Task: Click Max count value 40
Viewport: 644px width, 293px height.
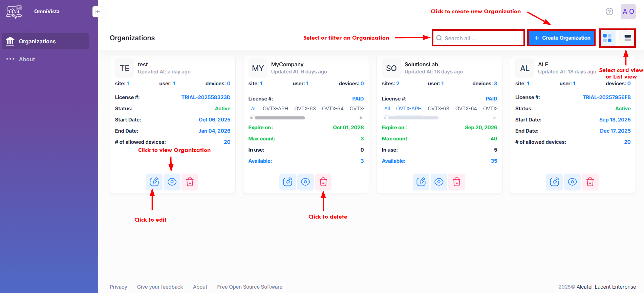Action: (x=494, y=139)
